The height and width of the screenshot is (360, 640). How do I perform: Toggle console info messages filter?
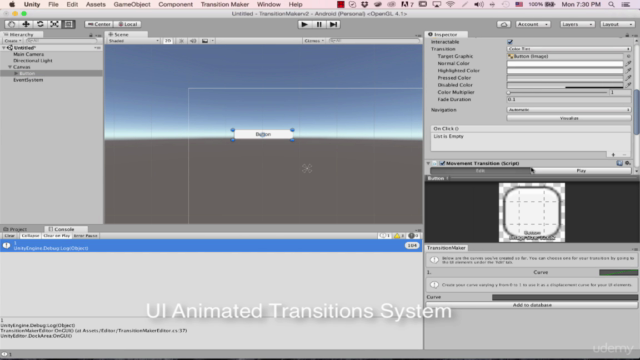tap(384, 236)
